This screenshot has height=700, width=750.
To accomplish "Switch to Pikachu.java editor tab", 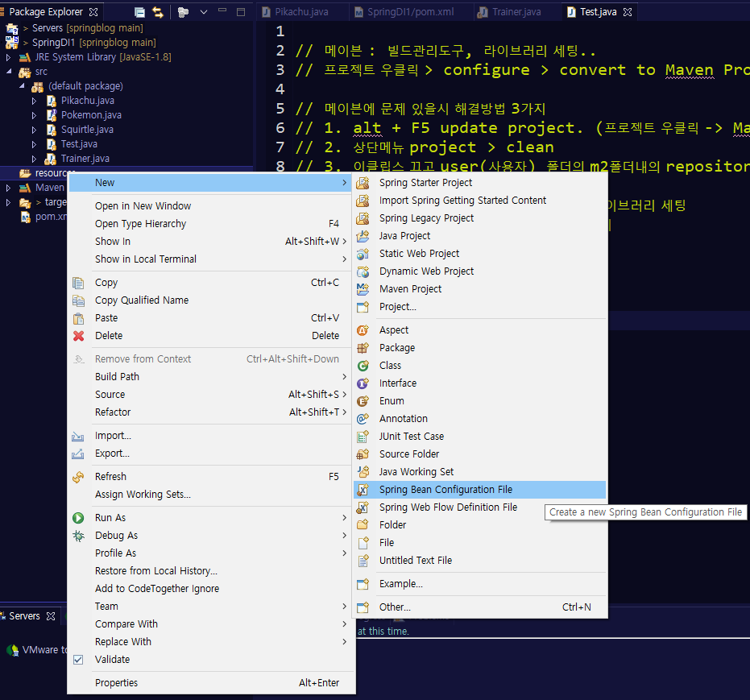I will 302,12.
